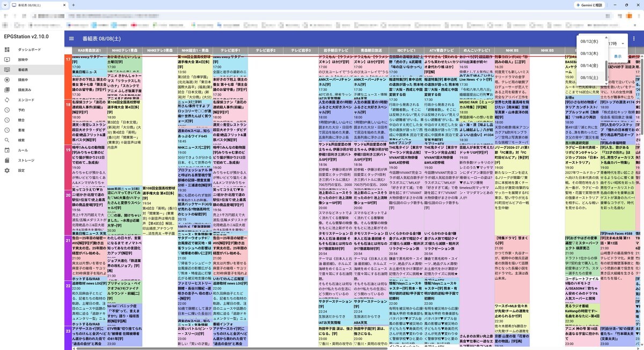Select the RAB青森放送1 channel header

(x=89, y=50)
